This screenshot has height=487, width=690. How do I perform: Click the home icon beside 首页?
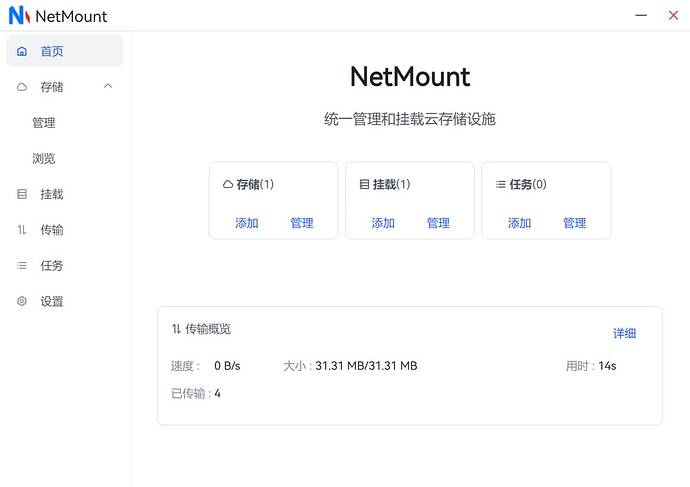click(22, 51)
